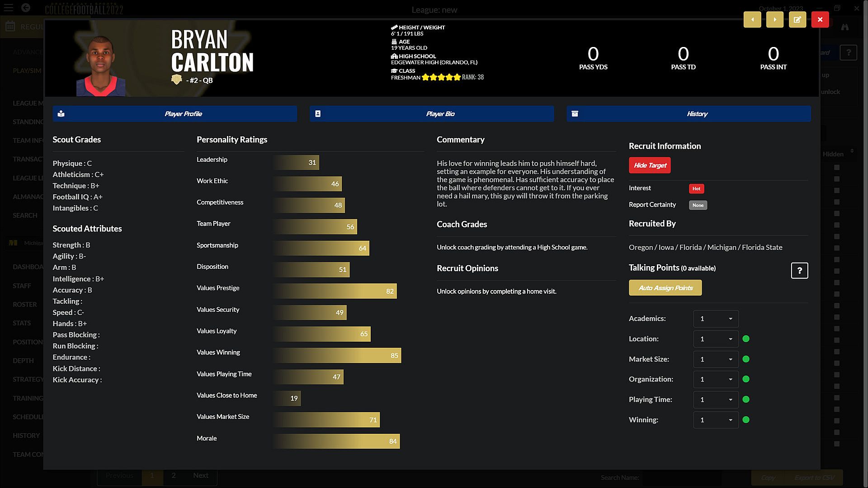Image resolution: width=868 pixels, height=488 pixels.
Task: Toggle green indicator beside Location
Action: (746, 339)
